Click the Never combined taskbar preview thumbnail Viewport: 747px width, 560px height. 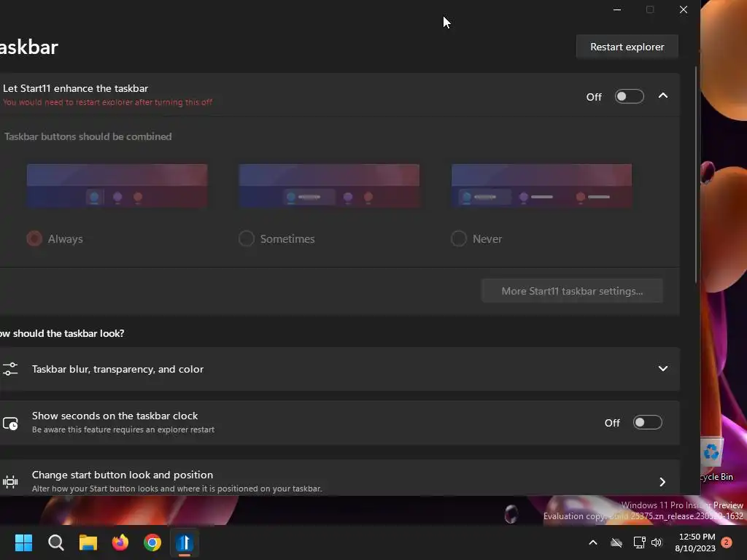point(542,186)
